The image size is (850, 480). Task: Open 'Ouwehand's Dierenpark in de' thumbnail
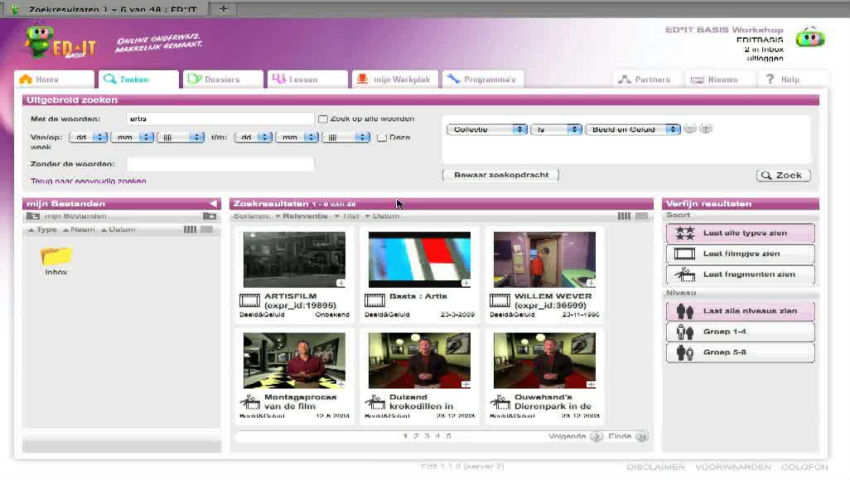[545, 361]
